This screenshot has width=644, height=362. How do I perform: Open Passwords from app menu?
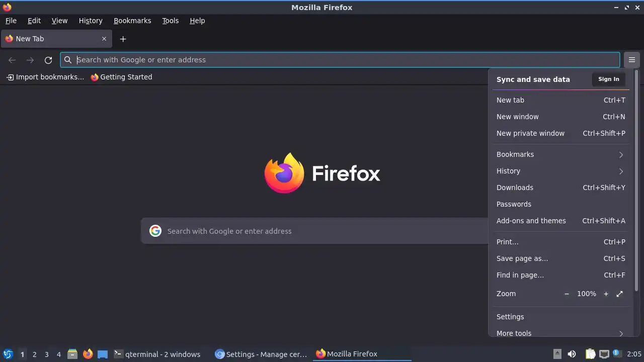[x=560, y=204]
